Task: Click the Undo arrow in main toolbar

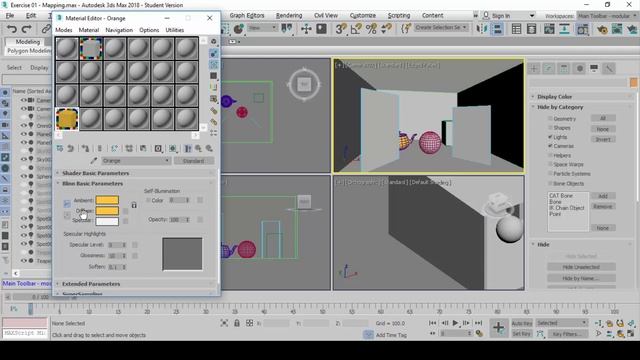Action: [x=12, y=29]
